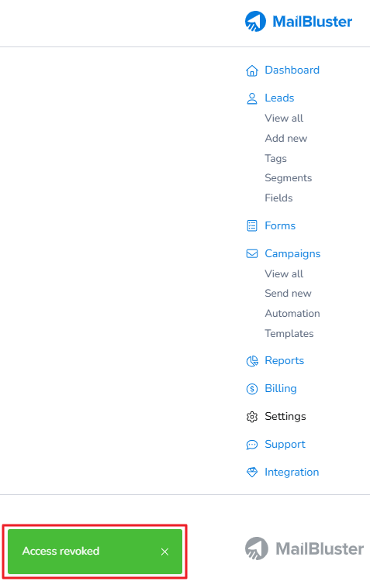Click the Integration diamond icon

click(x=251, y=473)
